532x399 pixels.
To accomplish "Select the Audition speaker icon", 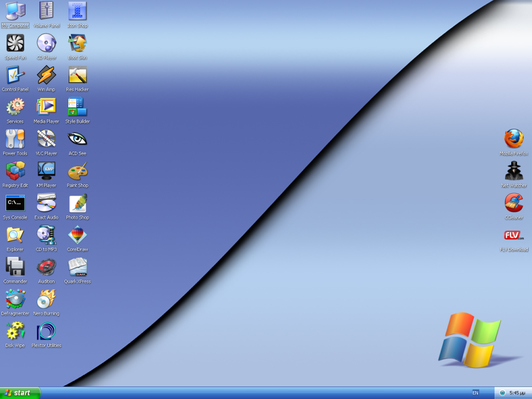I will tap(46, 267).
